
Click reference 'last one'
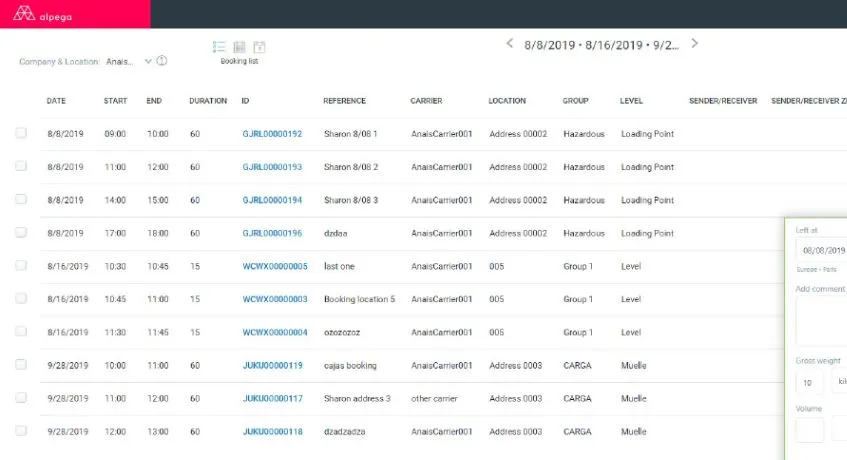coord(339,266)
